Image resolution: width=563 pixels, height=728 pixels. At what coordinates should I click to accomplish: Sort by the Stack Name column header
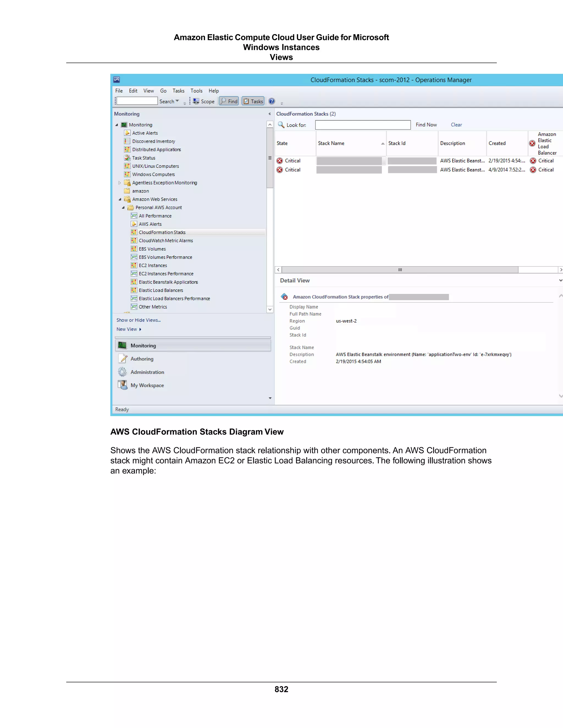(351, 143)
